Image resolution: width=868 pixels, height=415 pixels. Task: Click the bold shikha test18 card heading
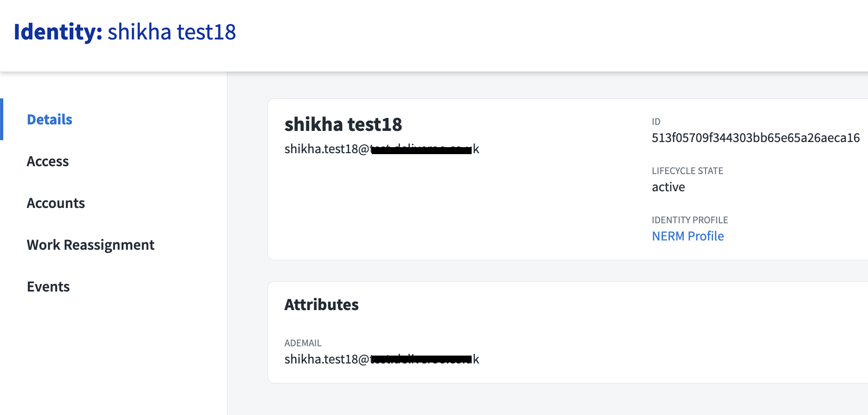point(343,124)
